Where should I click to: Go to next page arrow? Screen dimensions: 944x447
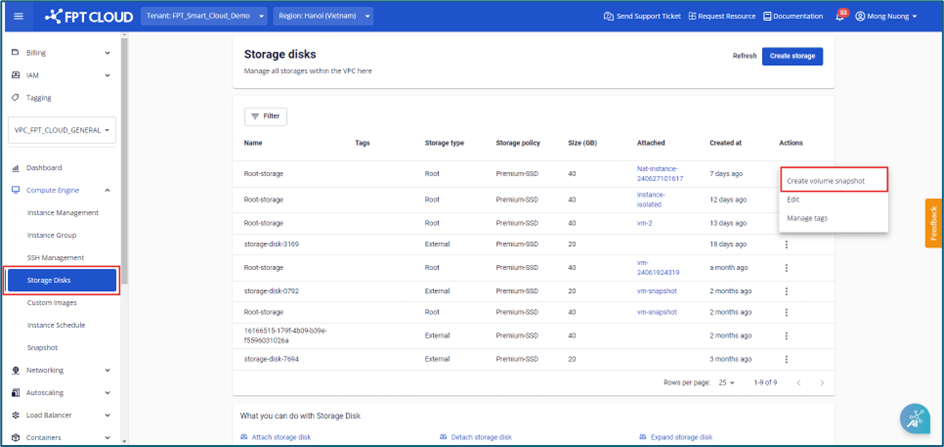pos(822,383)
